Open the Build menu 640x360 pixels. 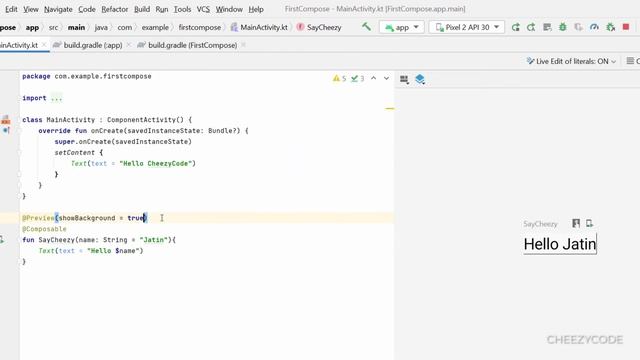[x=142, y=9]
